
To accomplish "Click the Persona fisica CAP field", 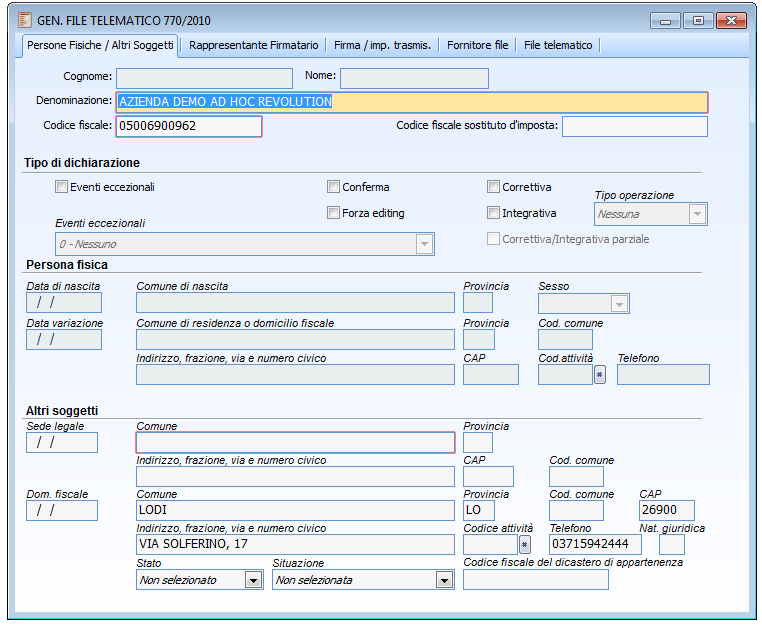I will 491,375.
